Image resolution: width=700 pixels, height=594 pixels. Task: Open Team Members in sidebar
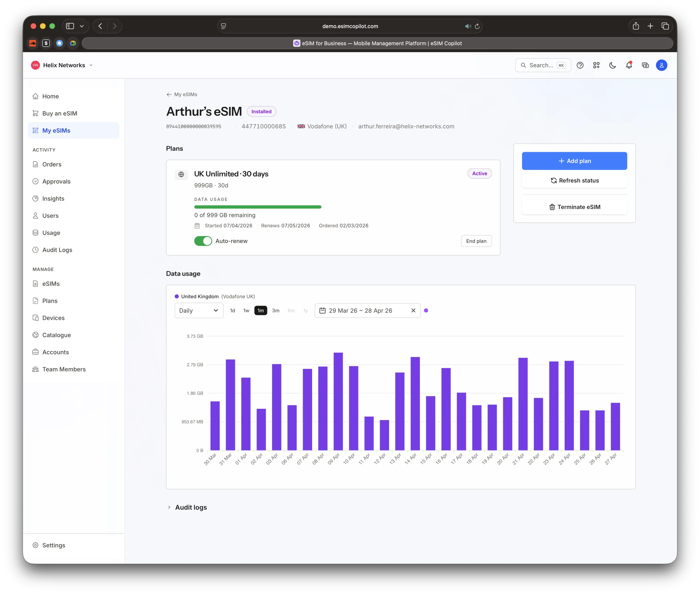coord(73,369)
